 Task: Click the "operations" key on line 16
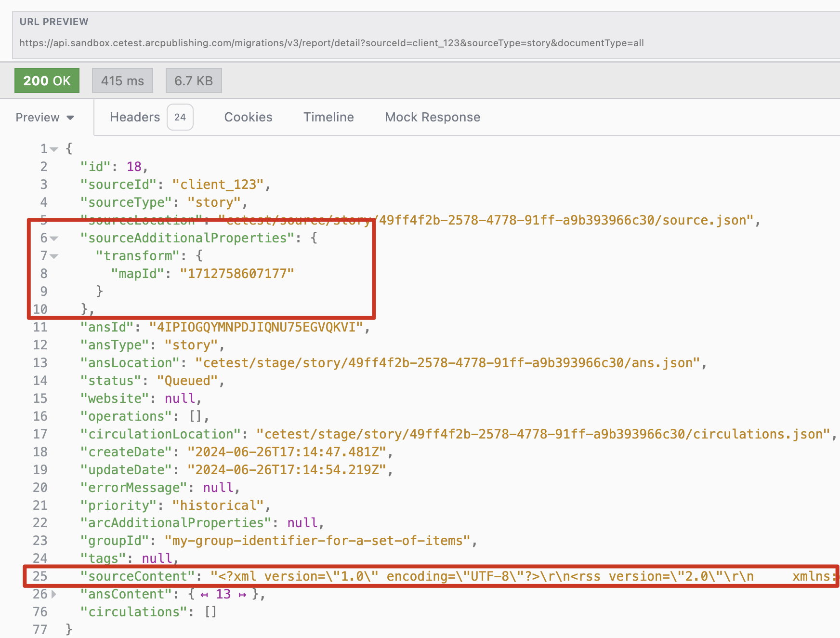point(126,416)
